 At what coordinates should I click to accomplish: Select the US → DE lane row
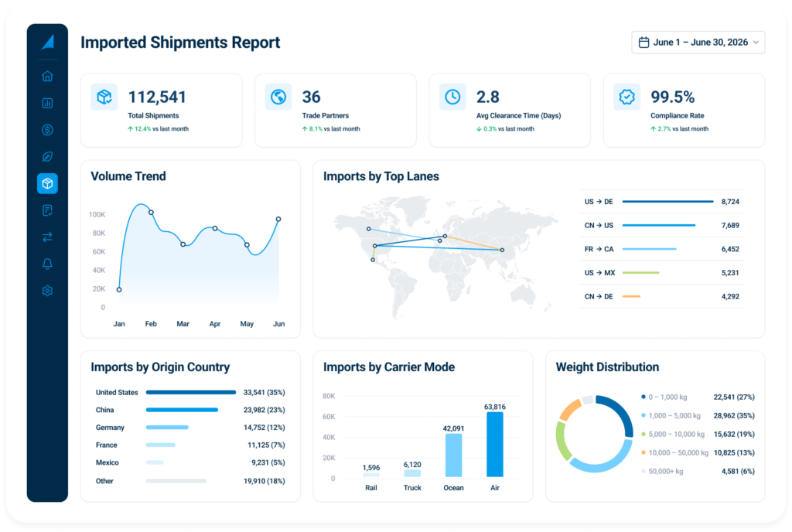tap(662, 201)
